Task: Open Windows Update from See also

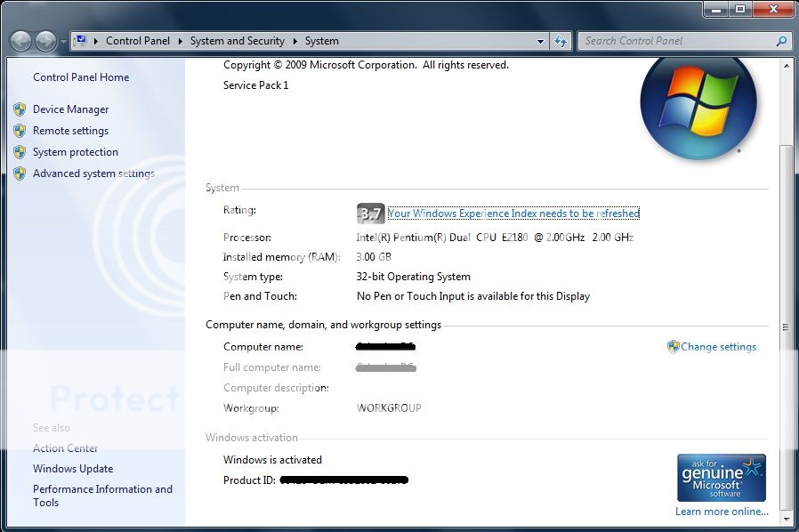Action: [x=73, y=469]
